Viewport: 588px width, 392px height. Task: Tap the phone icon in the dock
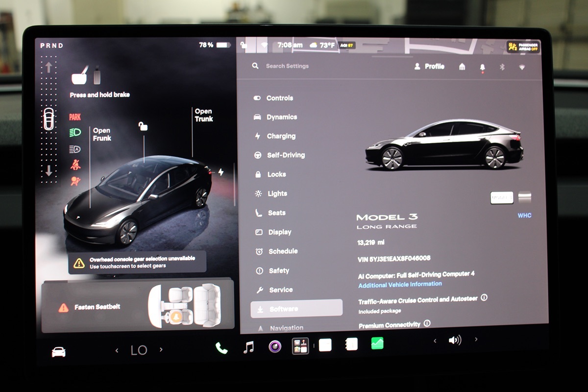point(221,348)
